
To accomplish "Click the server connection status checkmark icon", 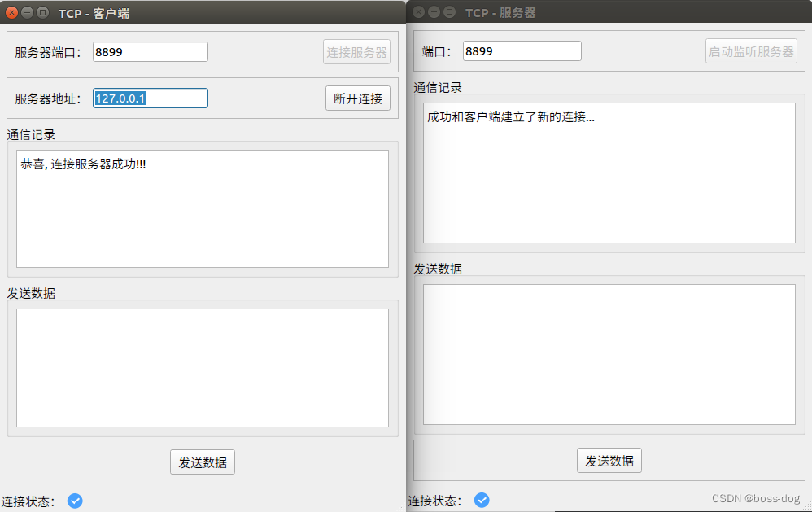I will [482, 500].
